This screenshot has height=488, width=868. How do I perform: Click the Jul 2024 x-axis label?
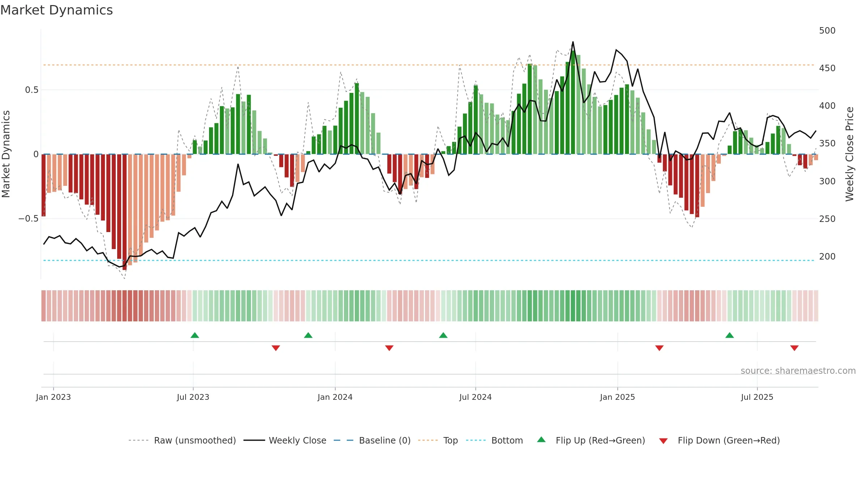coord(475,397)
